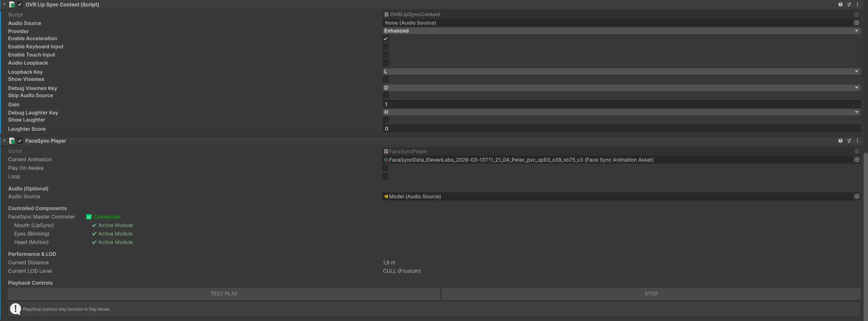
Task: Click the Playback Controls heading
Action: coord(31,283)
